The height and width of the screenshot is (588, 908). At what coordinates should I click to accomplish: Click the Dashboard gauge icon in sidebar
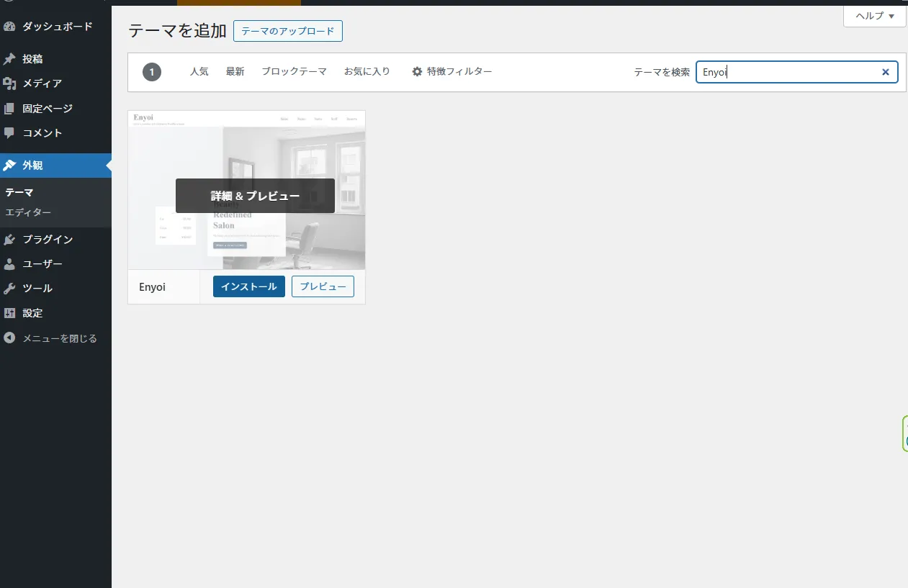point(9,27)
